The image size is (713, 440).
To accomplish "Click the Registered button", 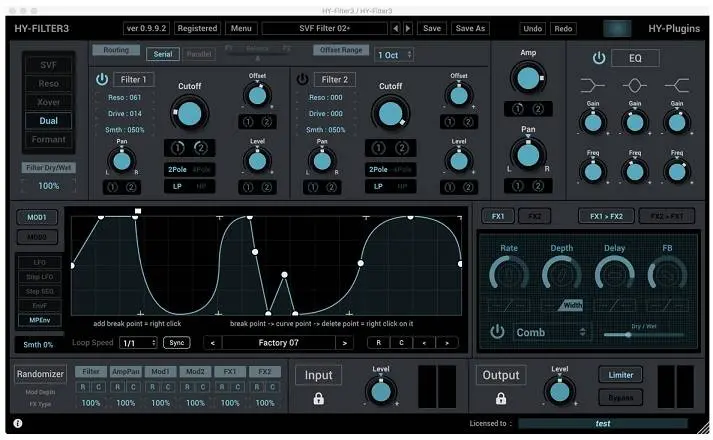I will click(197, 28).
